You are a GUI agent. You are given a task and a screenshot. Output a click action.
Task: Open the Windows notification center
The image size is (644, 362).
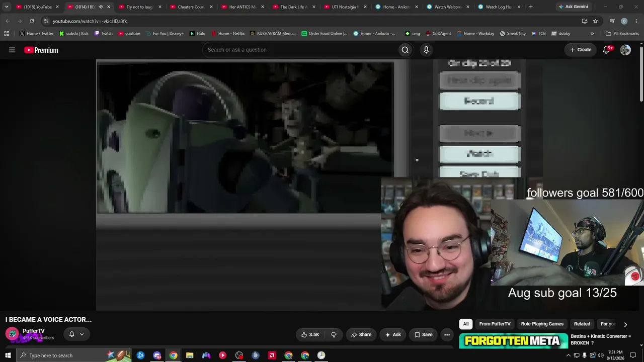[633, 355]
